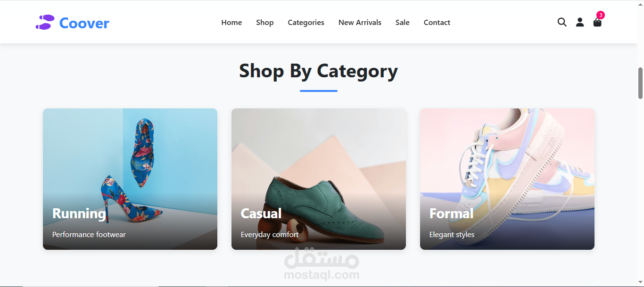
Task: Click the page vertical scrollbar thumb
Action: pos(640,83)
